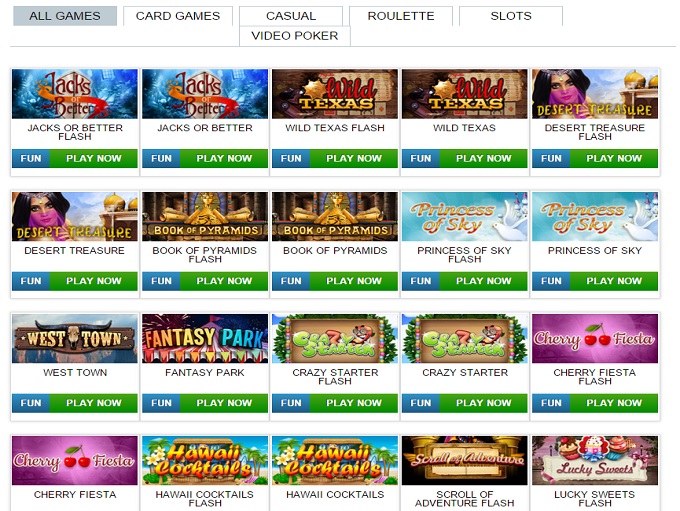The image size is (680, 511).
Task: Open the Scroll of Adventure Flash thumbnail
Action: 464,461
